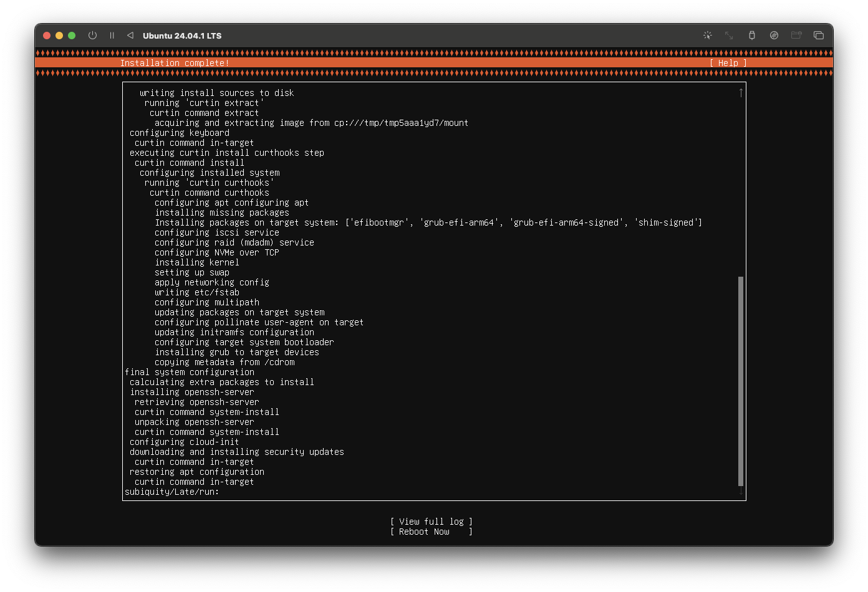
Task: Click the subiquity/Late/run log line
Action: tap(171, 492)
